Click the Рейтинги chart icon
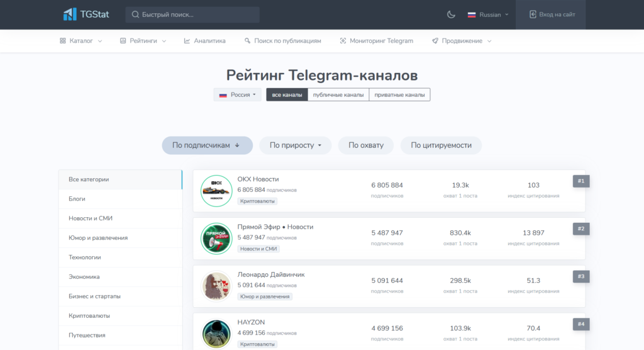Screen dimensions: 644x350 click(x=123, y=41)
